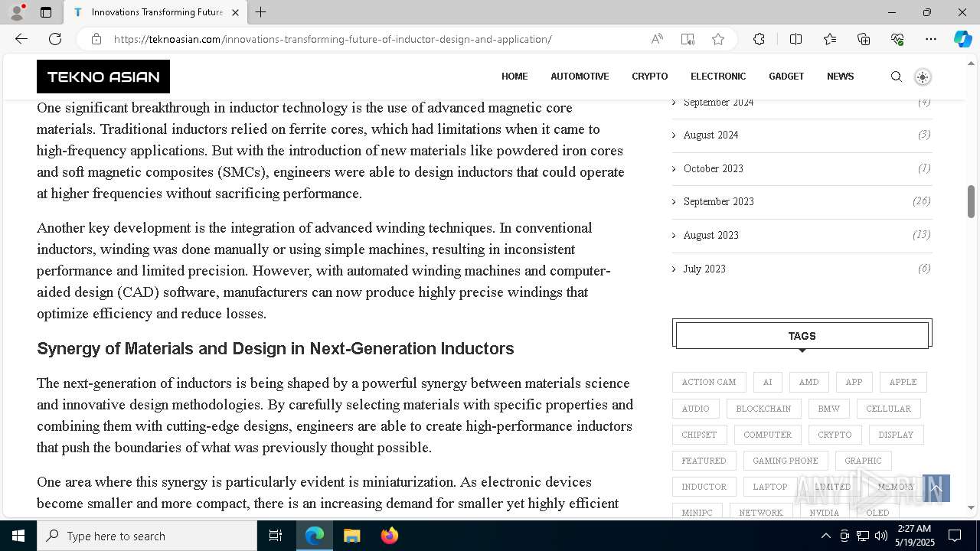Select GRAPHIC tag

(863, 461)
